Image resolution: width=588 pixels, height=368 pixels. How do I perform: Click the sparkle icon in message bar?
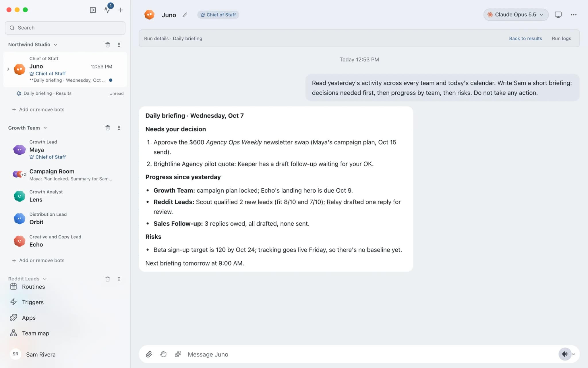tap(178, 354)
